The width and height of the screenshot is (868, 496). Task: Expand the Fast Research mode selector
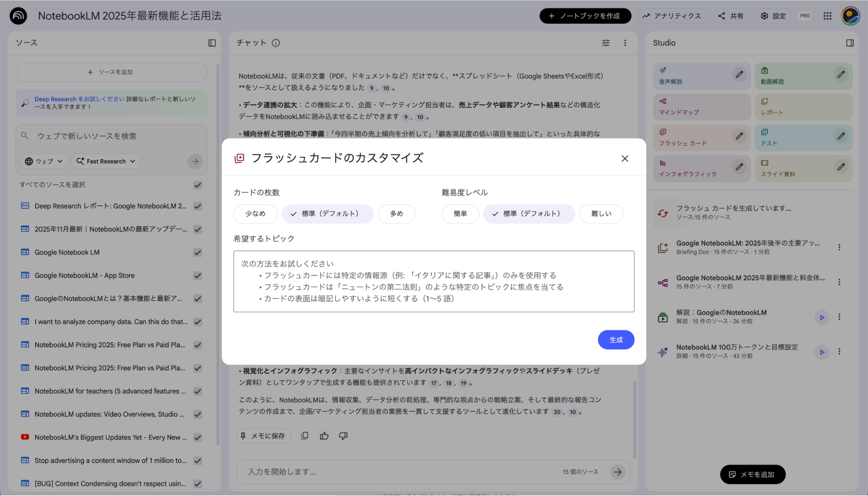coord(106,161)
